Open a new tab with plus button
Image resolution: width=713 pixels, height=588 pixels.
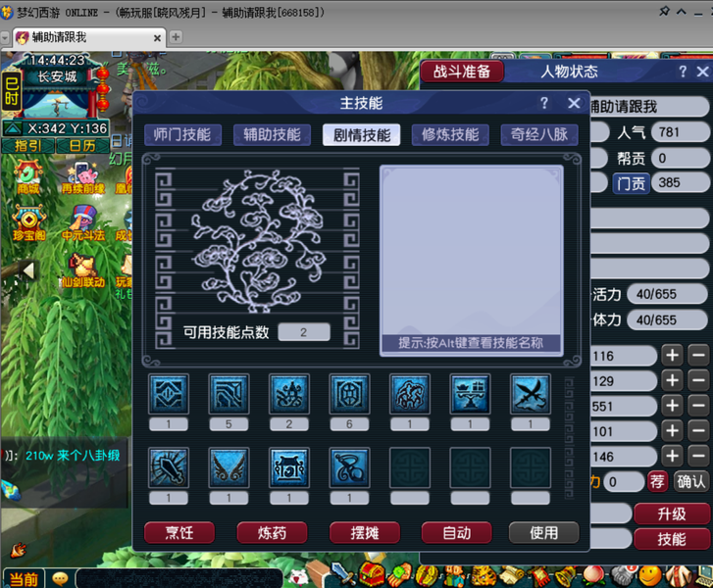[176, 37]
